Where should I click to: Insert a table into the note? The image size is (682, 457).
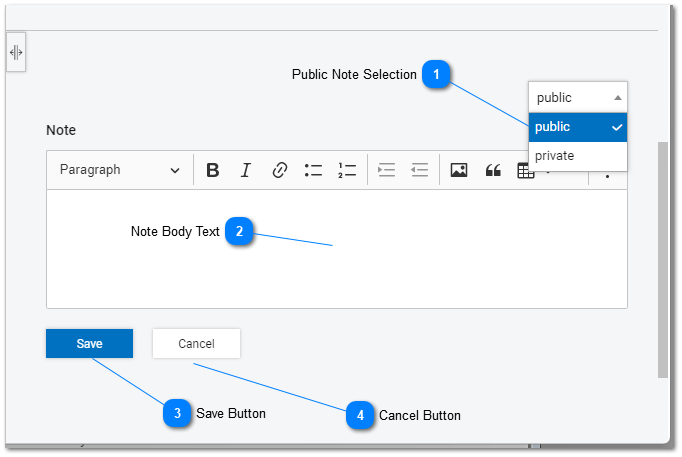525,170
